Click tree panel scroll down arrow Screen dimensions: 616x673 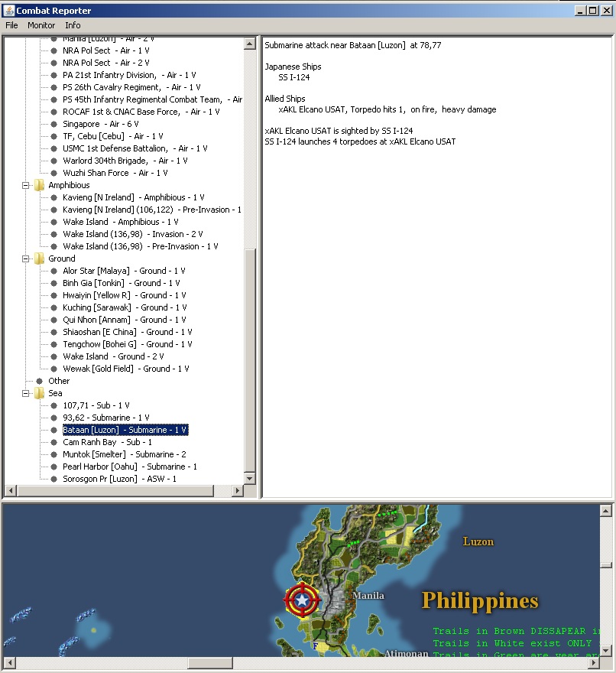pos(250,479)
